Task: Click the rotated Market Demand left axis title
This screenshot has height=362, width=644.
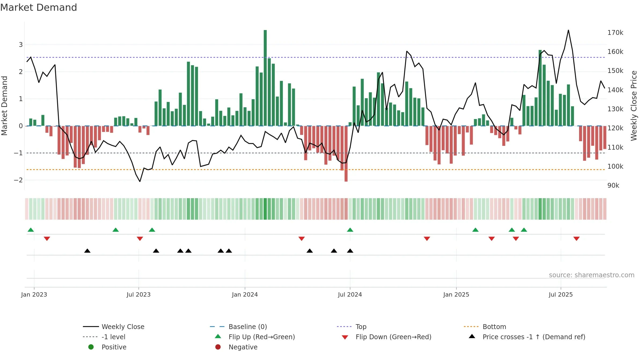Action: pyautogui.click(x=4, y=106)
